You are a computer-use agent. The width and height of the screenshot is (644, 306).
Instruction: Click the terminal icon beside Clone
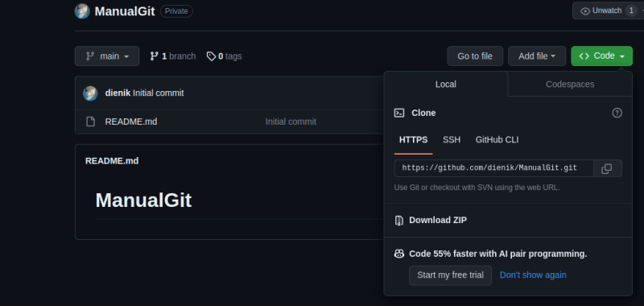(398, 113)
